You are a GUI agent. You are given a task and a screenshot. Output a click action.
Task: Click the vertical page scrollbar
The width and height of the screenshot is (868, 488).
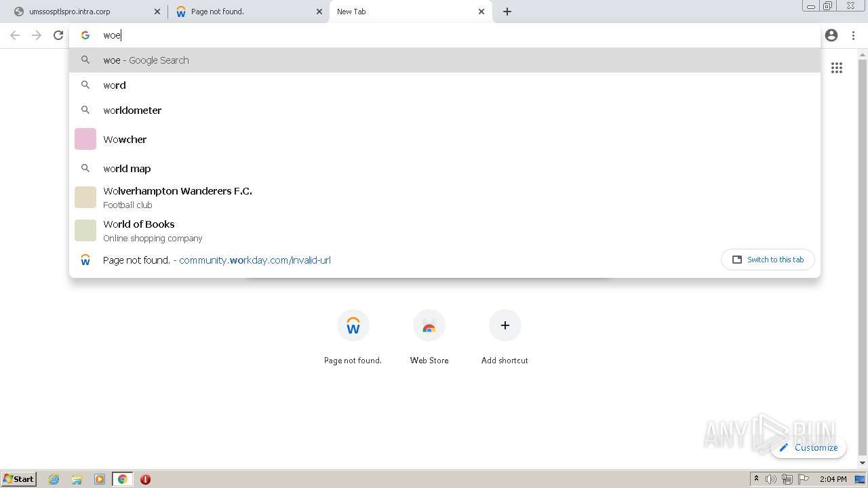point(863,258)
